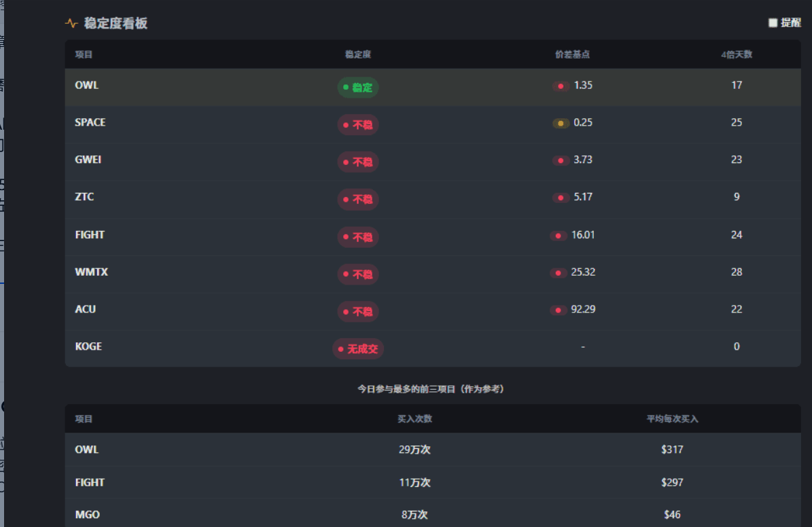Select FIGHT in top three projects table
This screenshot has width=812, height=527.
pyautogui.click(x=90, y=482)
